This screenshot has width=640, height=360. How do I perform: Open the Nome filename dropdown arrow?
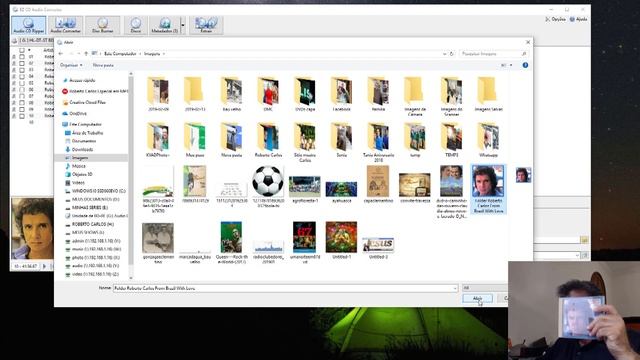(455, 288)
